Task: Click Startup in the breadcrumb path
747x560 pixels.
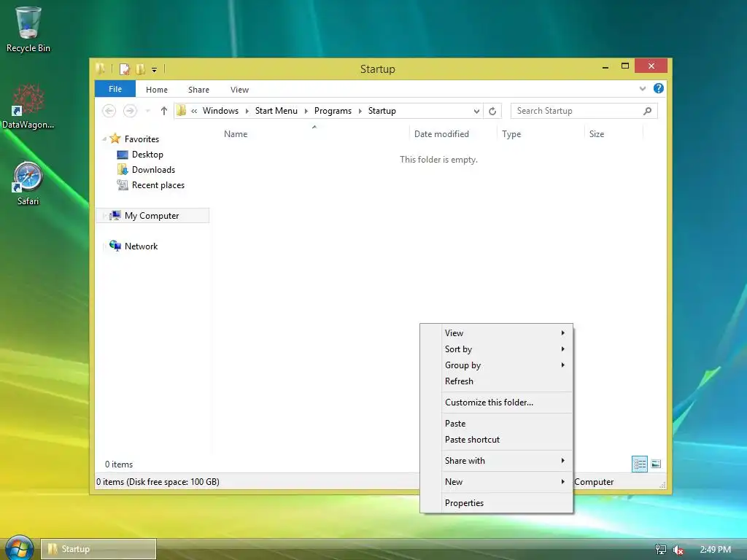Action: click(382, 111)
